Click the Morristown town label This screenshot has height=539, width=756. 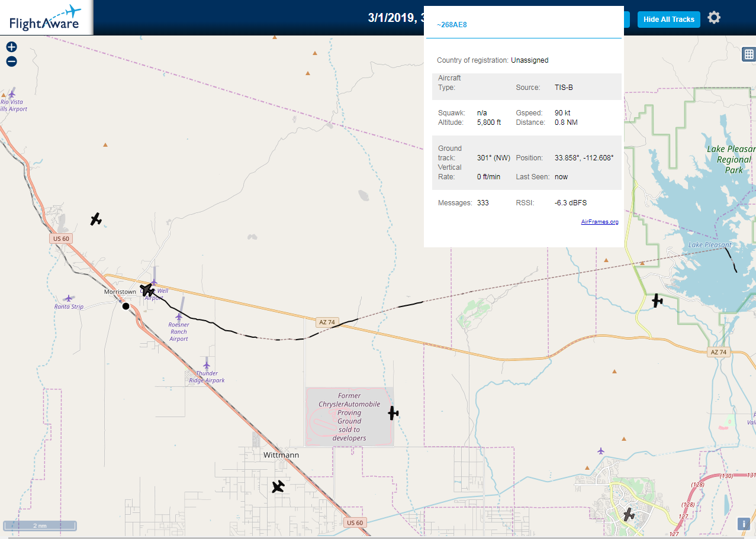(120, 292)
